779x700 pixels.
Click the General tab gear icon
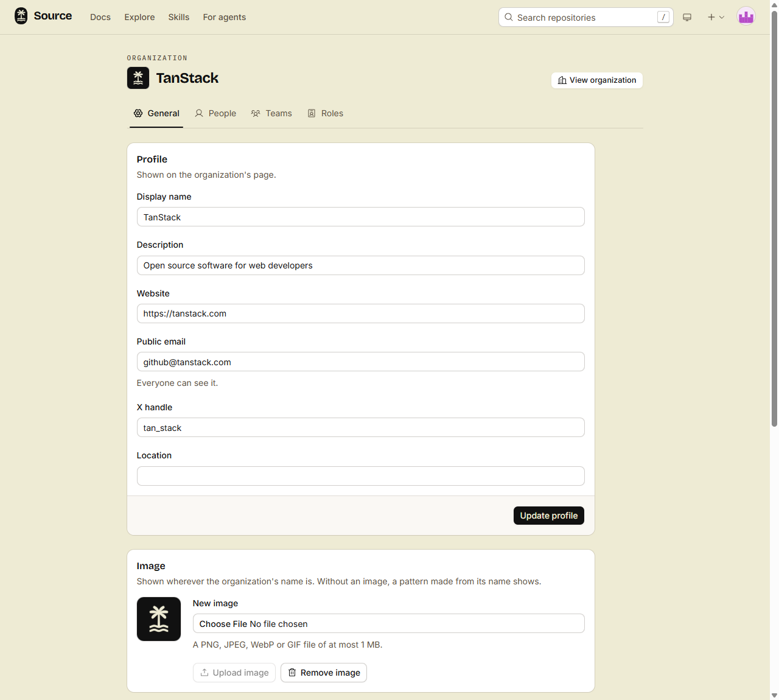(x=138, y=113)
